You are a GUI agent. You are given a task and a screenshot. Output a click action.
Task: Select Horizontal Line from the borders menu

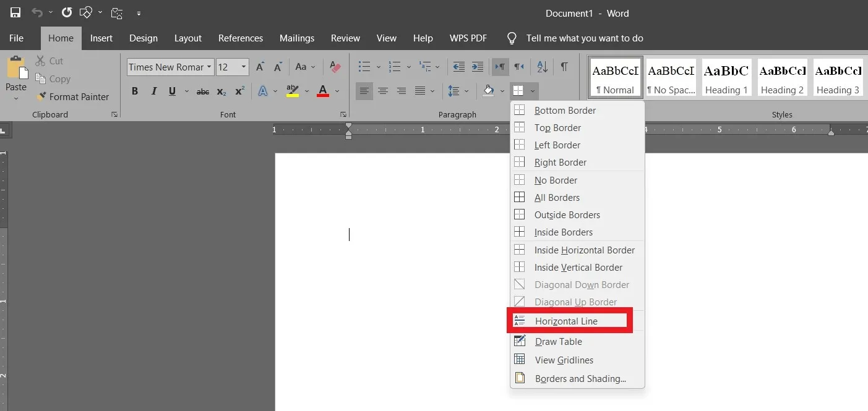[x=566, y=321]
